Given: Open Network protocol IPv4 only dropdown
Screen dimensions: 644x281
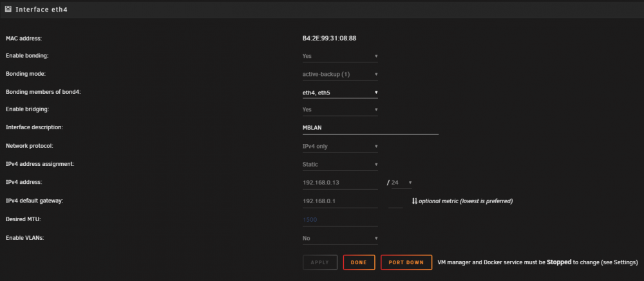Looking at the screenshot, I should (x=340, y=147).
